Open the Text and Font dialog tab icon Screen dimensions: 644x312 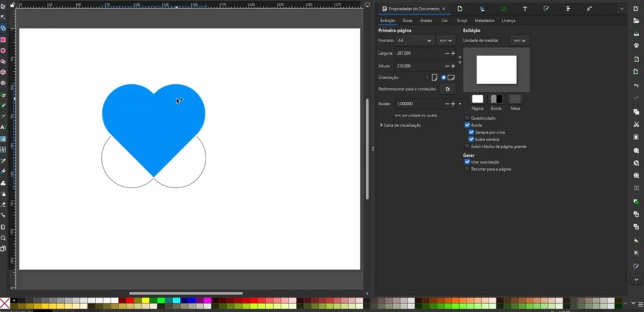pyautogui.click(x=525, y=9)
